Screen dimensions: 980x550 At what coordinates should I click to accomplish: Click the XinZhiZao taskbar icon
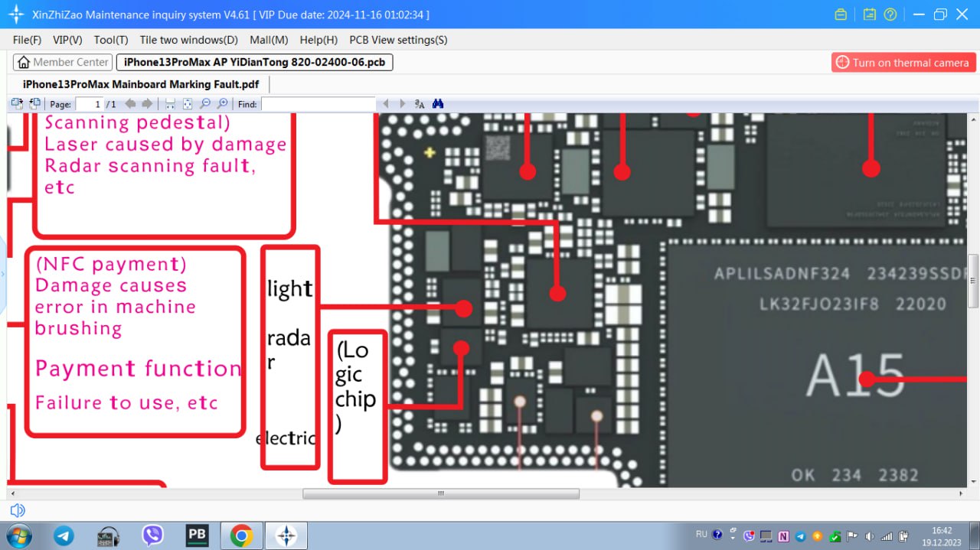point(286,536)
